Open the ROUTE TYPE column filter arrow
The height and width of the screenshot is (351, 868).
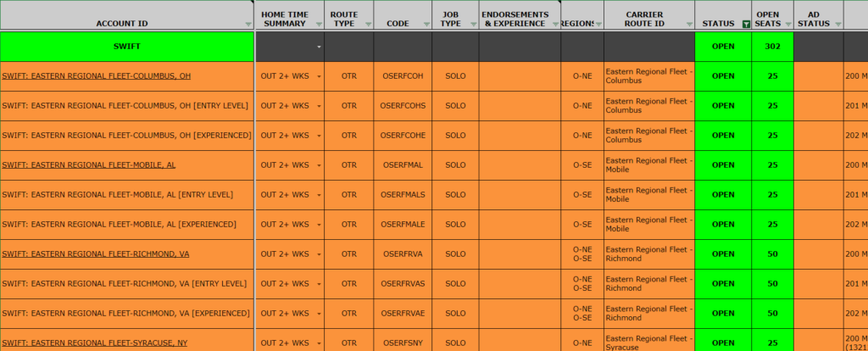367,24
